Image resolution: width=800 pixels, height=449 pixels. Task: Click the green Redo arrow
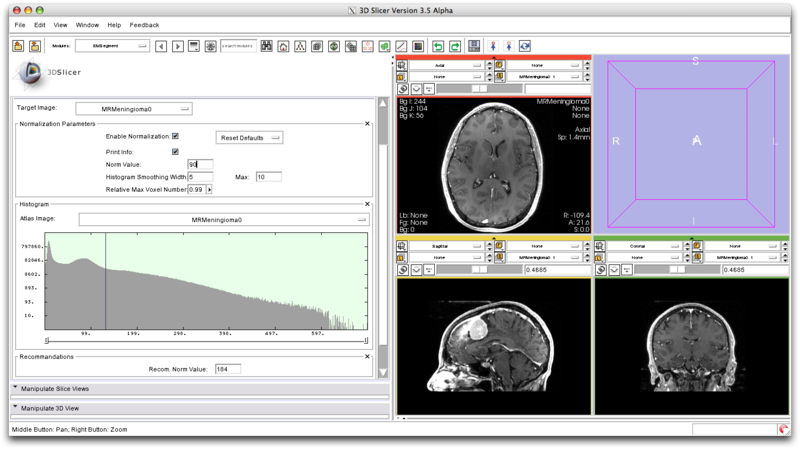click(455, 46)
